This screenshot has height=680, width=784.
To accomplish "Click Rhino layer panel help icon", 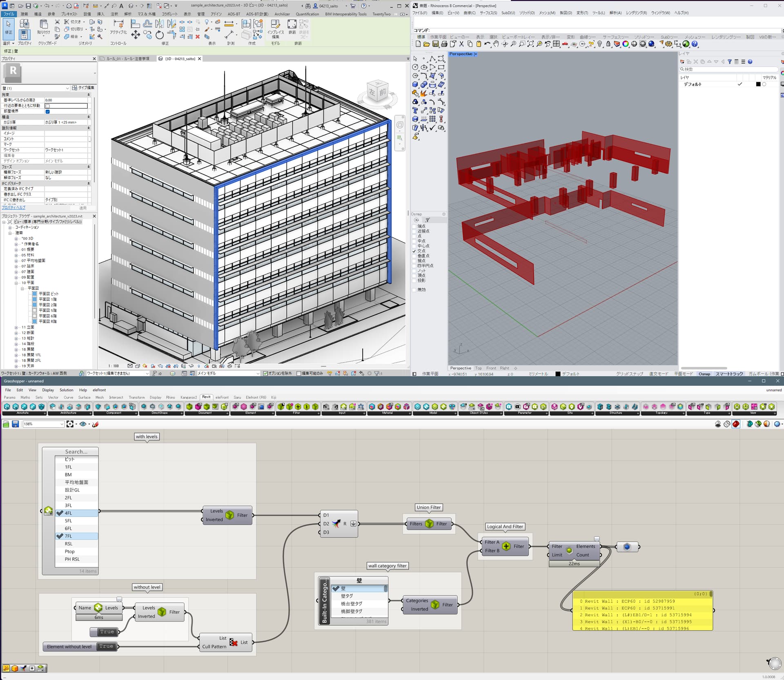I will point(750,62).
